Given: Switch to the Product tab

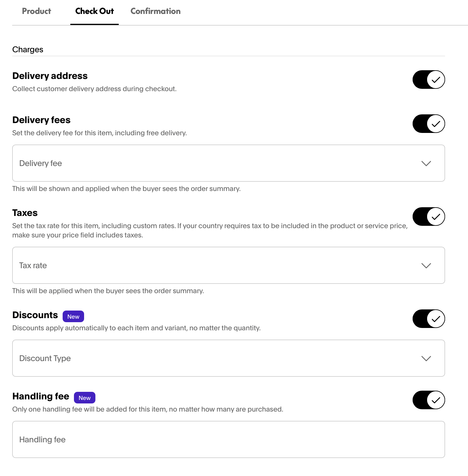Looking at the screenshot, I should tap(37, 11).
